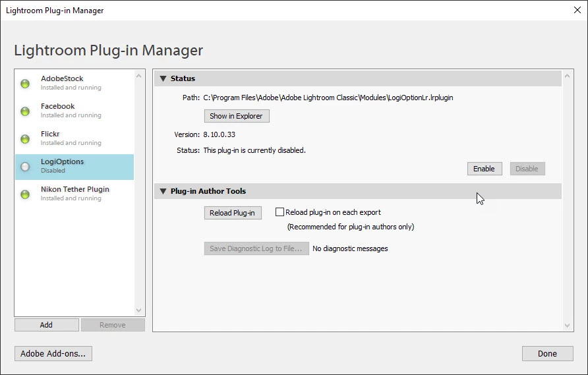The image size is (588, 375).
Task: Click details panel scroll down arrow
Action: (567, 326)
